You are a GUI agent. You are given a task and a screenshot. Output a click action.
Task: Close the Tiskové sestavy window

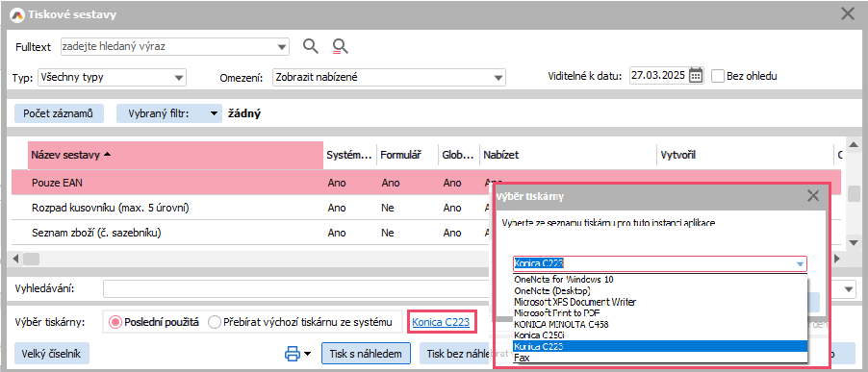(848, 14)
